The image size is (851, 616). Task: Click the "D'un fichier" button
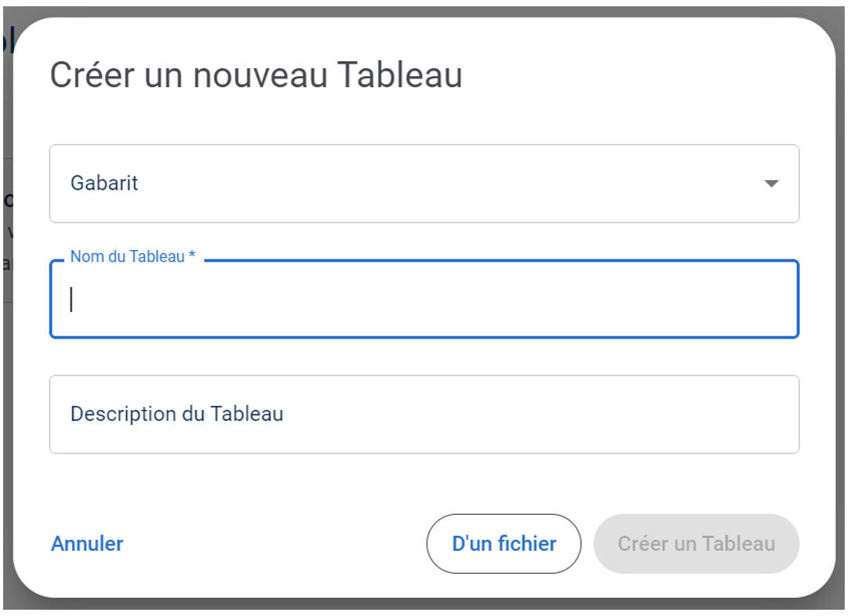[x=504, y=544]
